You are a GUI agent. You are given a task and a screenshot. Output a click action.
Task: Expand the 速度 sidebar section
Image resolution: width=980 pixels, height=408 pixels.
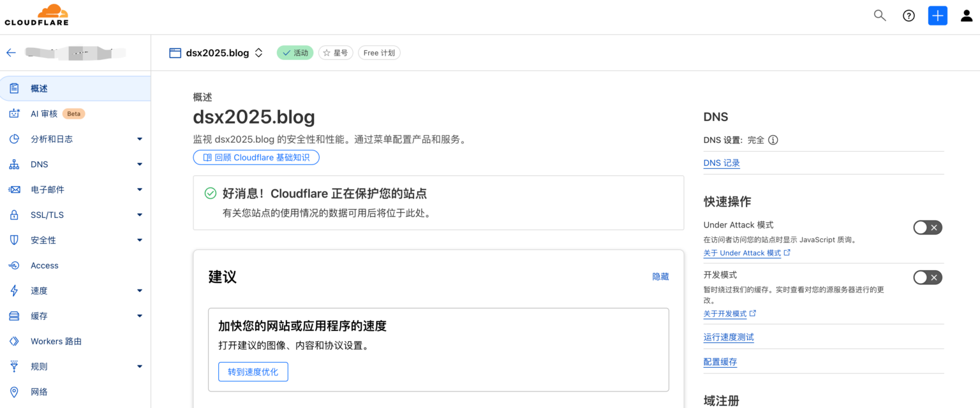tap(139, 290)
